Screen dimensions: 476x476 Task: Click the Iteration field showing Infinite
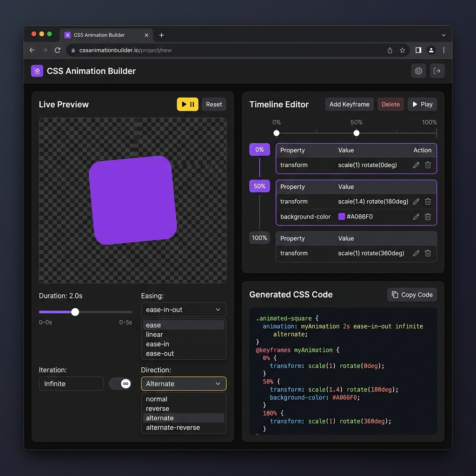tap(71, 383)
